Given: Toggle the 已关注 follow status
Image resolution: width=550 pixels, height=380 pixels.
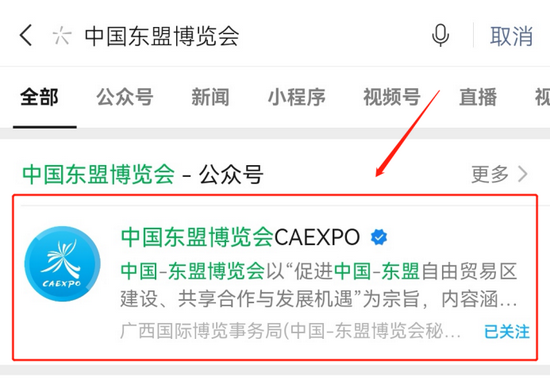Looking at the screenshot, I should [507, 332].
